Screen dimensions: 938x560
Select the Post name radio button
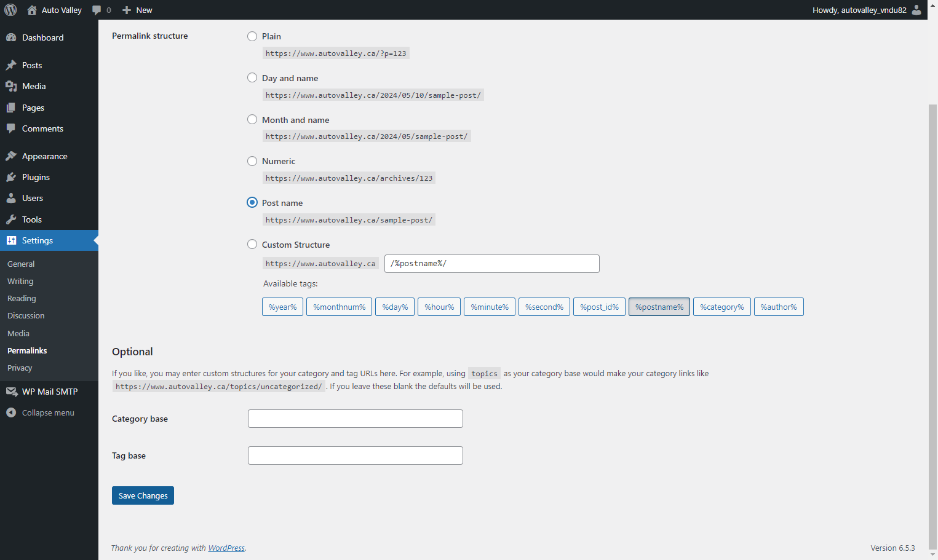[x=252, y=202]
